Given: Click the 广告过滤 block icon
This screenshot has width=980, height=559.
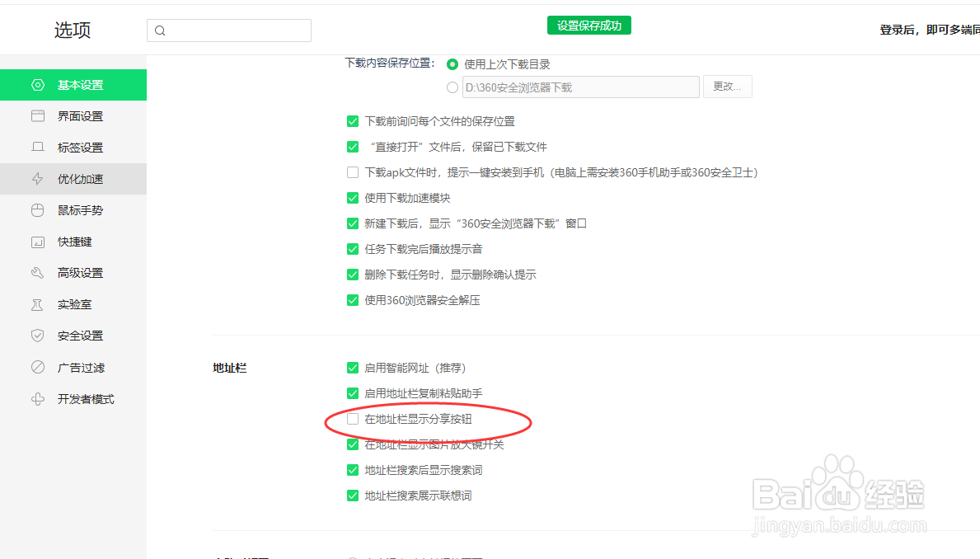Looking at the screenshot, I should click(x=37, y=367).
